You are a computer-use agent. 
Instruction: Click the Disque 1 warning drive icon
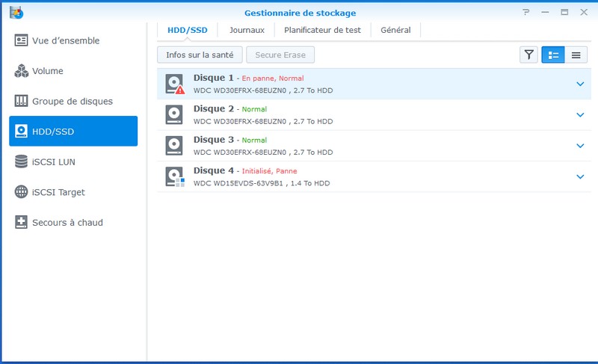[174, 84]
